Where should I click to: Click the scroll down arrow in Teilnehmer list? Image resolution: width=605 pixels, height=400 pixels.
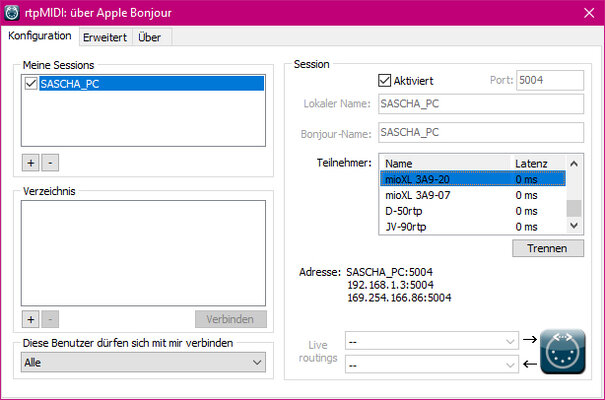tap(574, 225)
